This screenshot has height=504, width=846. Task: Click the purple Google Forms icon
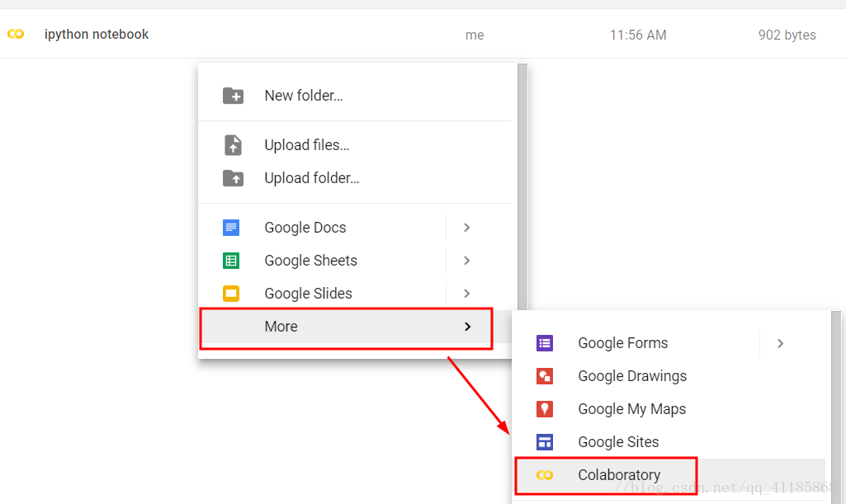point(544,343)
